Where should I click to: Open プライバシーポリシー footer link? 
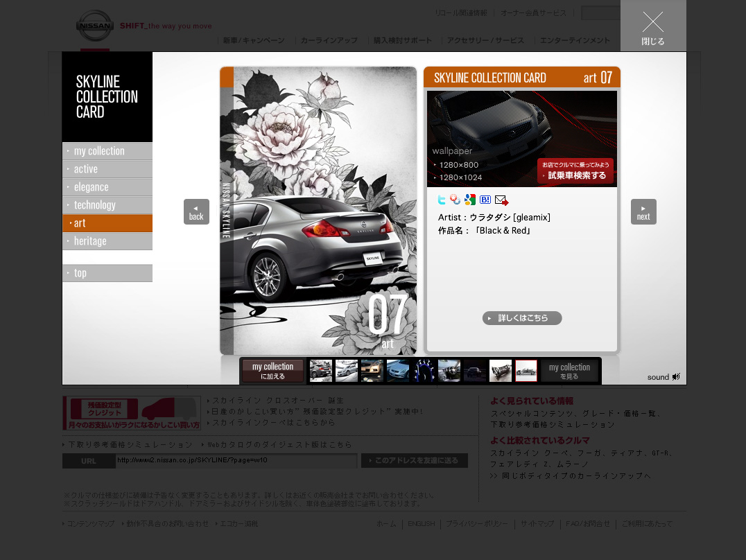click(x=477, y=523)
